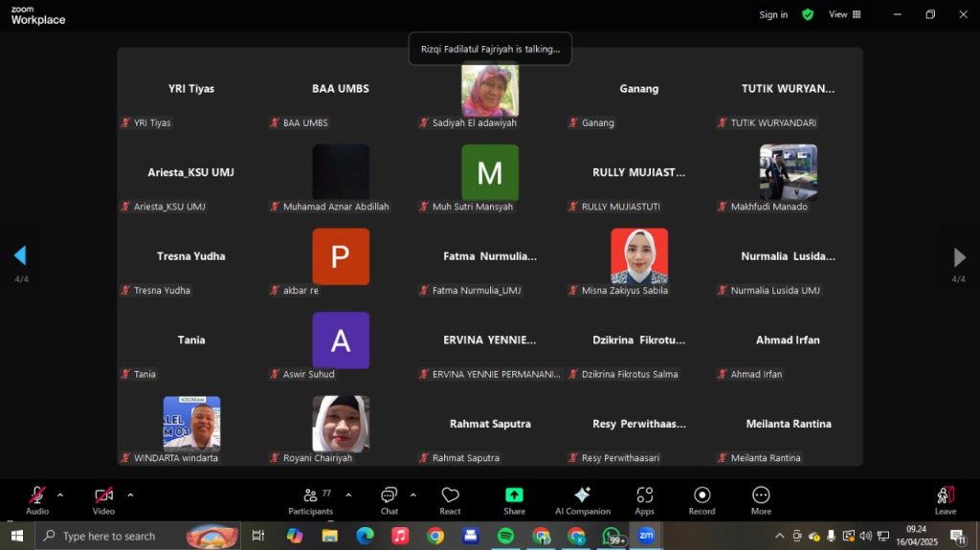980x550 pixels.
Task: Select WINDARTA windarta profile picture
Action: 191,423
